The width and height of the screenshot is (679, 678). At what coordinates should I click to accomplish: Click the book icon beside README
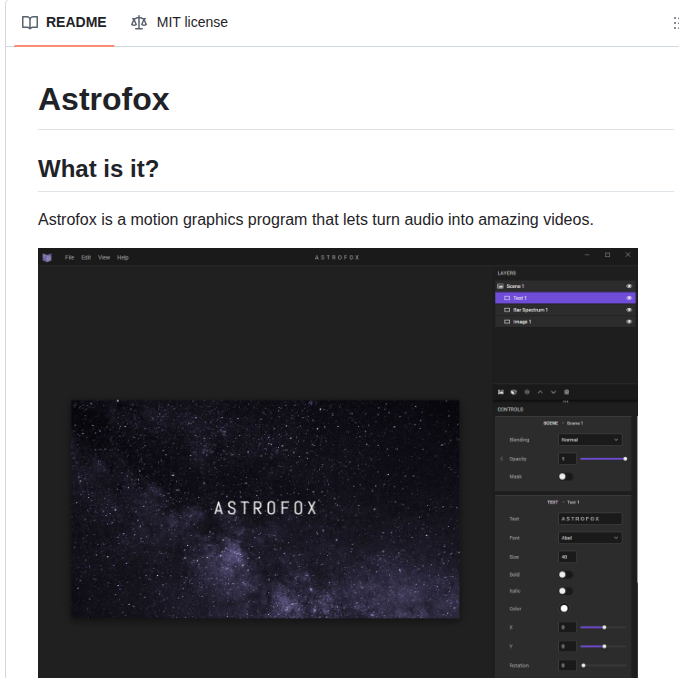tap(30, 23)
